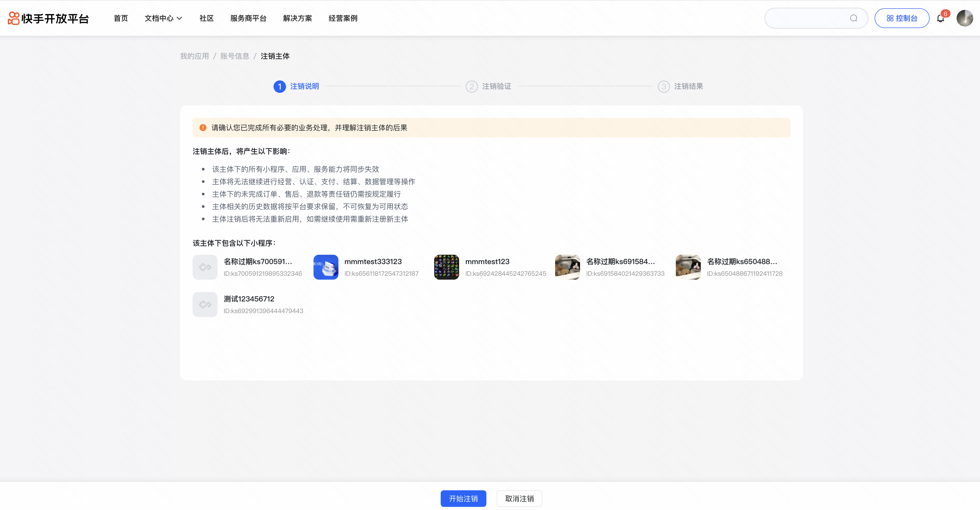The image size is (980, 510).
Task: Click step 2 注销验证 indicator
Action: click(488, 86)
